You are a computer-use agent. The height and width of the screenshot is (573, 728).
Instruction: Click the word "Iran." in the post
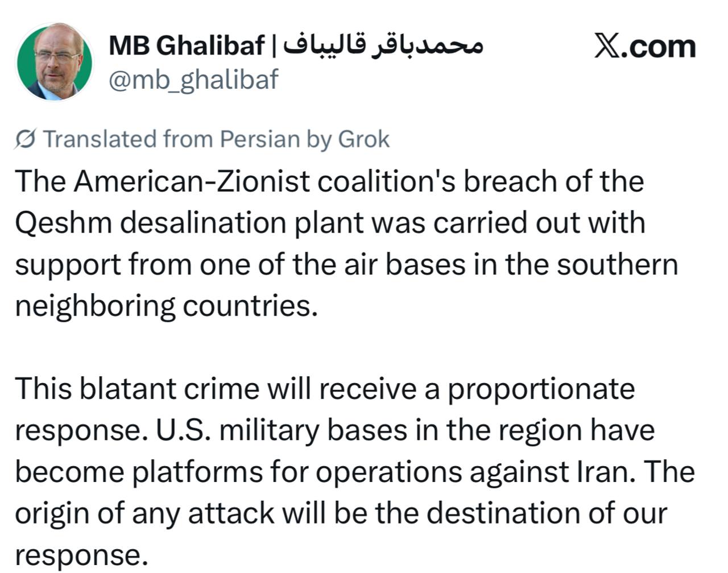603,472
